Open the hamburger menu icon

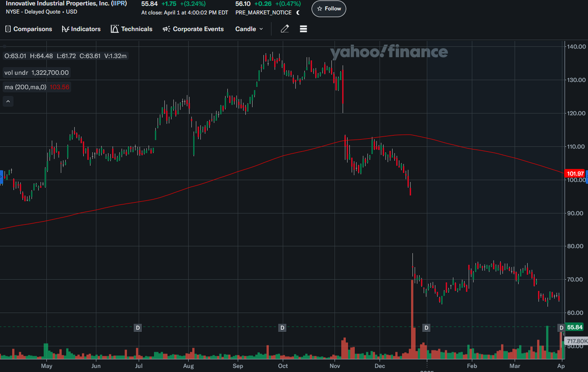pyautogui.click(x=303, y=29)
